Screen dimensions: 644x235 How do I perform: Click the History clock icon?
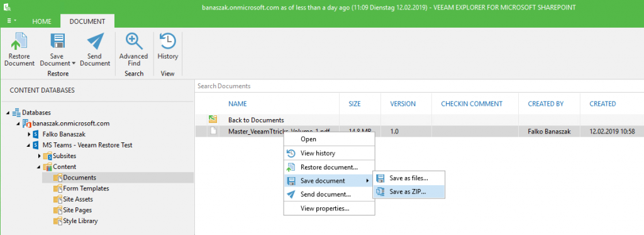(x=167, y=42)
